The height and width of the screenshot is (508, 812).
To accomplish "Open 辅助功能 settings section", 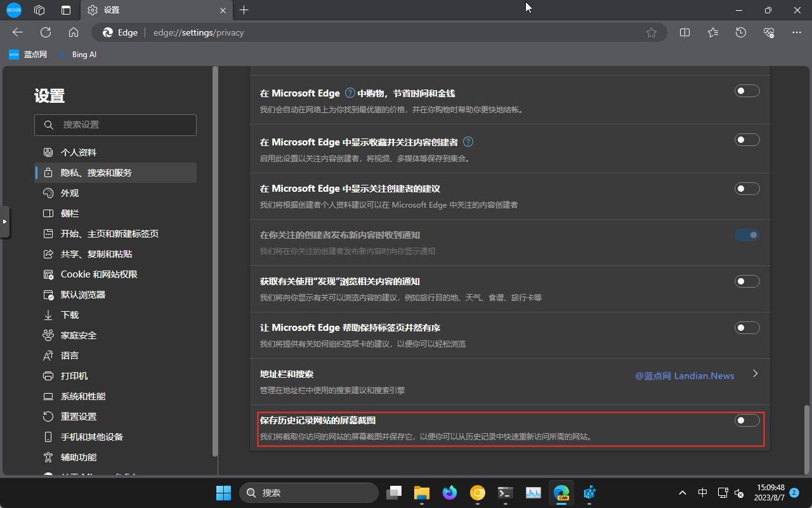I will [x=115, y=457].
